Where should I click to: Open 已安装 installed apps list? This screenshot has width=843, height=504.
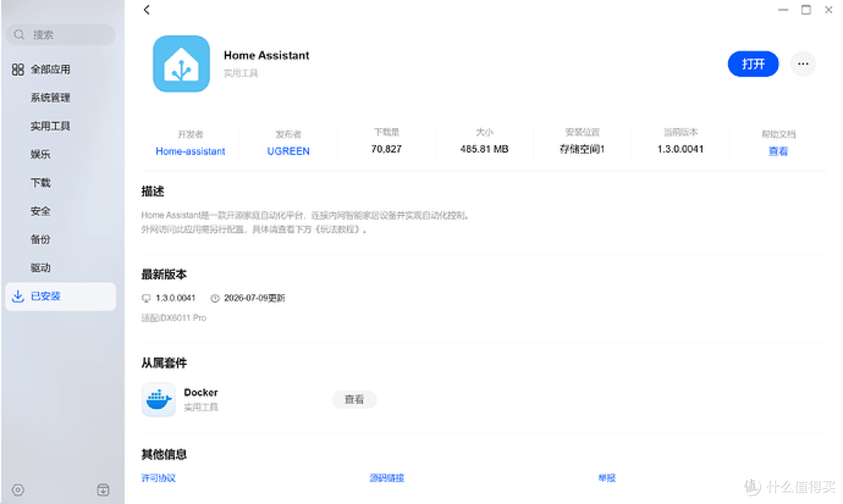tap(61, 296)
